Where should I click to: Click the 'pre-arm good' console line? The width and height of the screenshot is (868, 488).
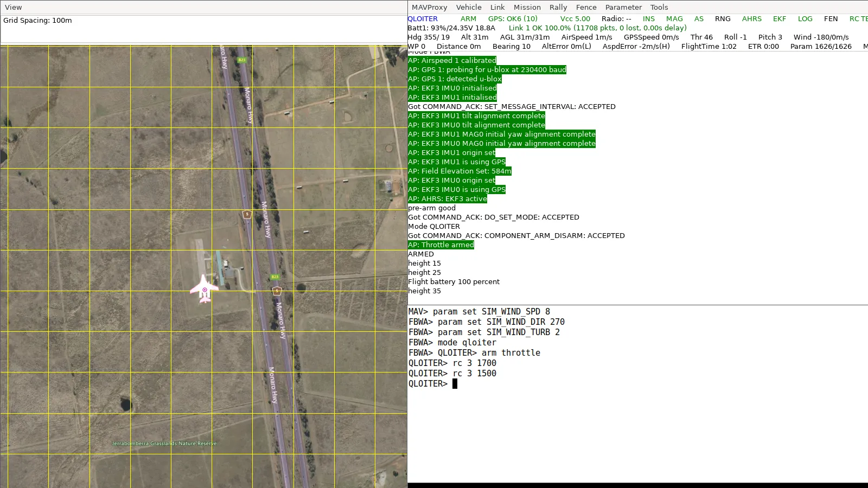(x=432, y=208)
